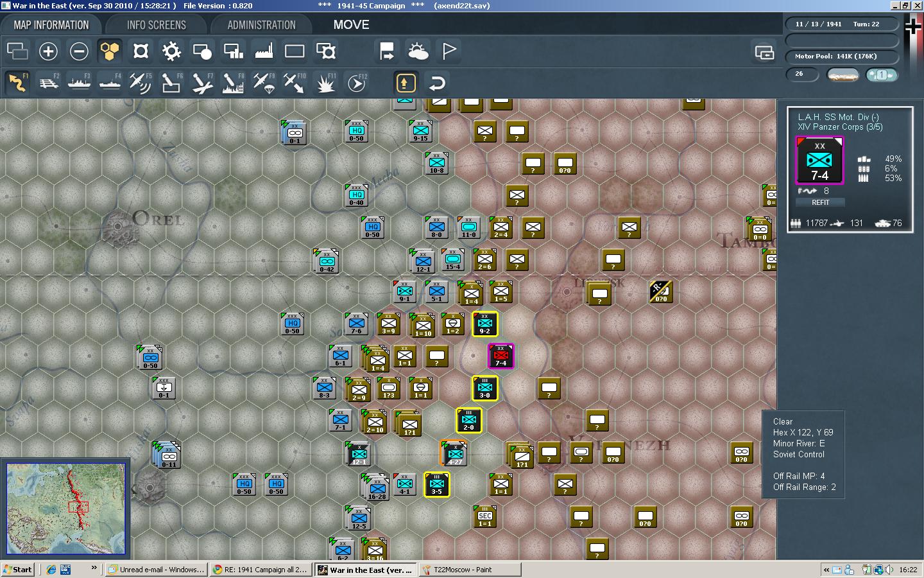Select Air transport mode (F9)
The width and height of the screenshot is (924, 578).
[x=264, y=83]
